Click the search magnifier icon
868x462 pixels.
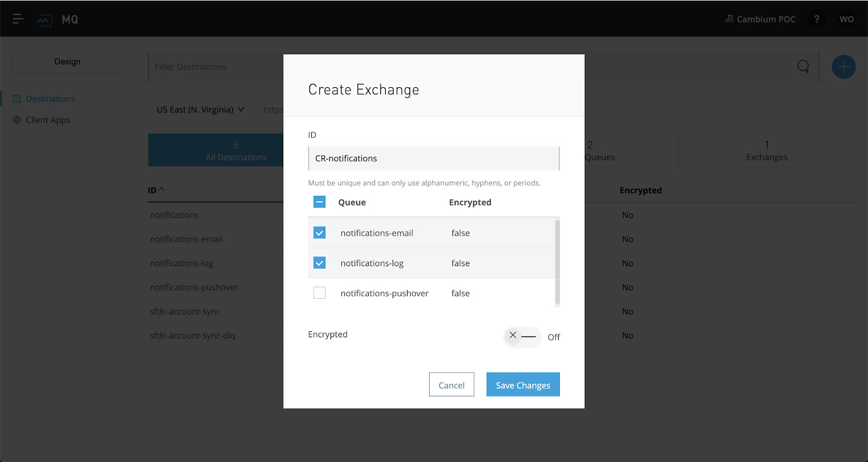click(803, 67)
